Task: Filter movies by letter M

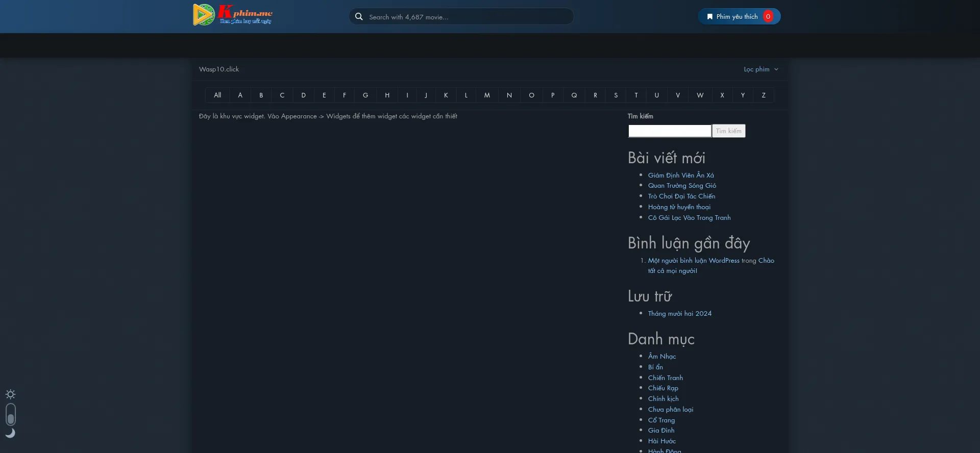Action: [x=487, y=95]
